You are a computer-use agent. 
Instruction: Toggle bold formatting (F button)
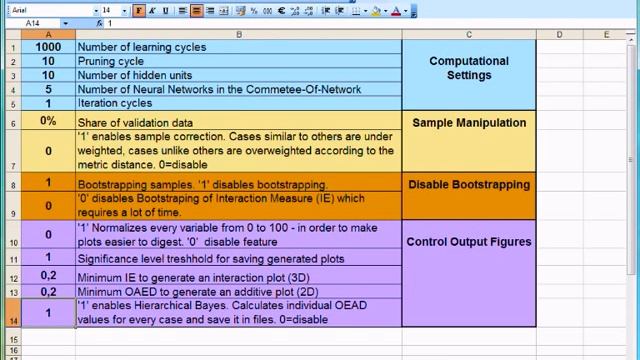click(139, 11)
